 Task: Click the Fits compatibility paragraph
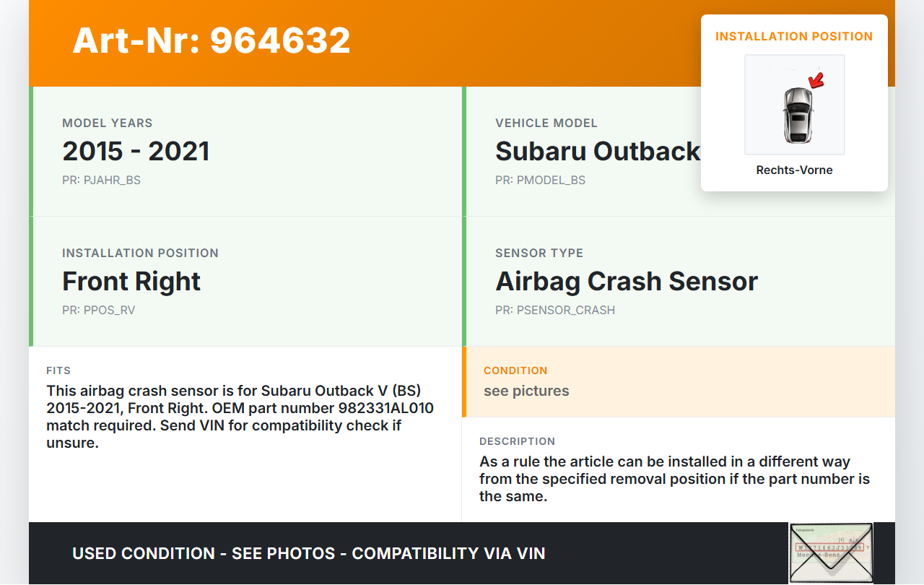[240, 417]
